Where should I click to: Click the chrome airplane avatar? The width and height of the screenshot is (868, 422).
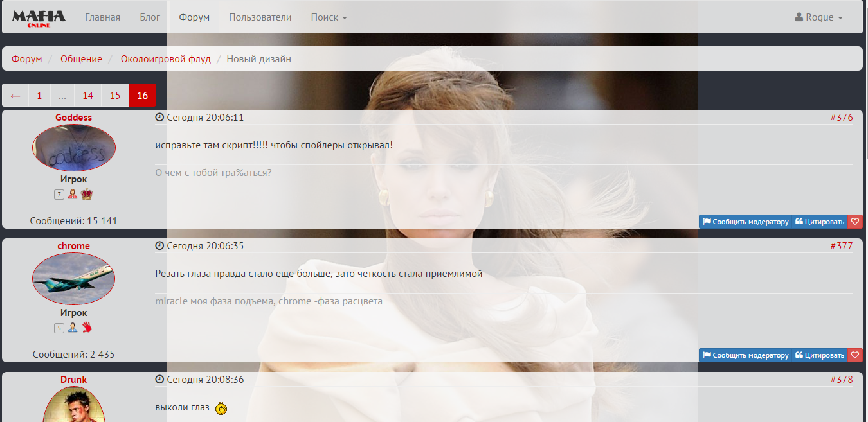point(73,279)
